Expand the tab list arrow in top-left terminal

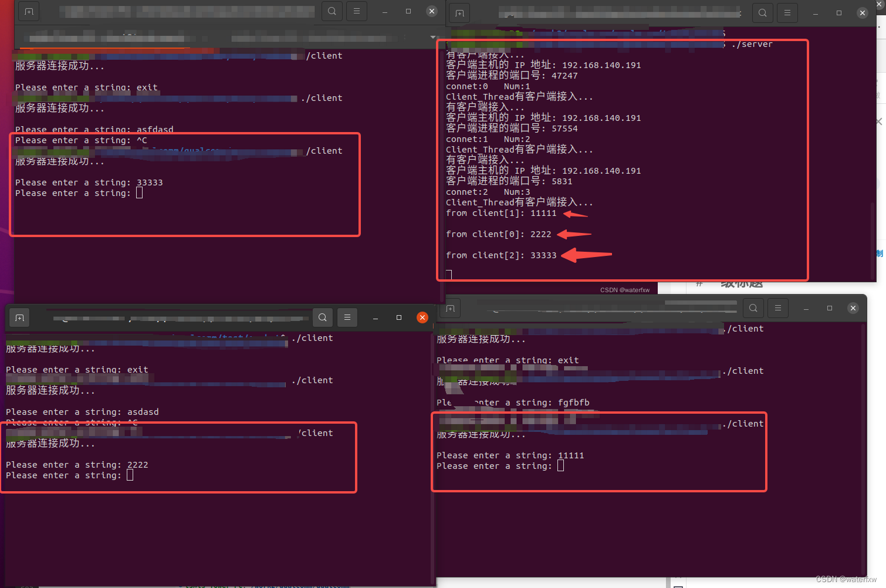433,38
